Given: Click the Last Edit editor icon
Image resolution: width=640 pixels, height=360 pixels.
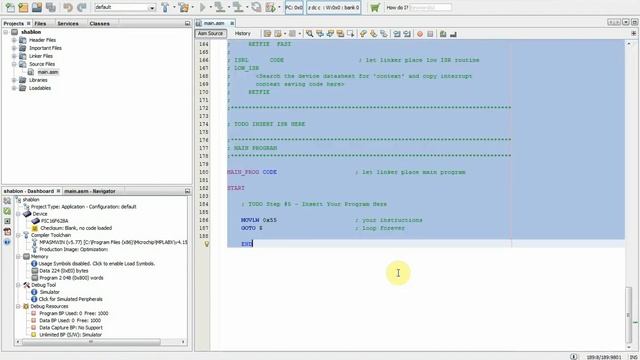Looking at the screenshot, I should 267,34.
